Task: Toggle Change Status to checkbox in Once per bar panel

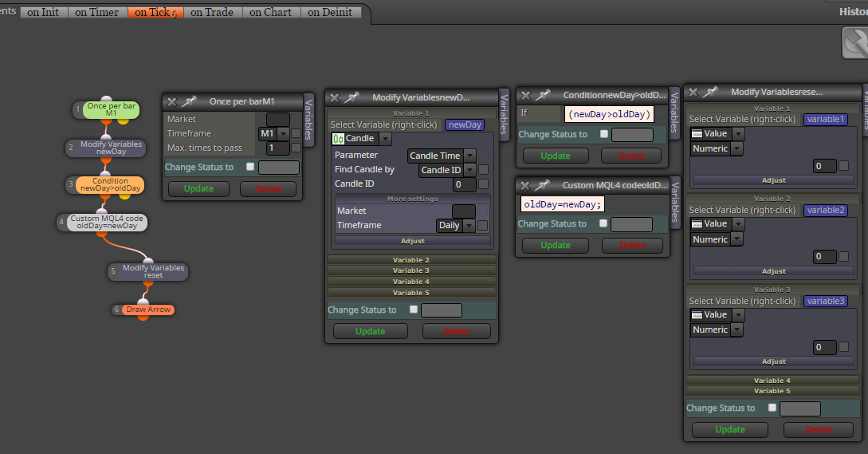Action: coord(250,167)
